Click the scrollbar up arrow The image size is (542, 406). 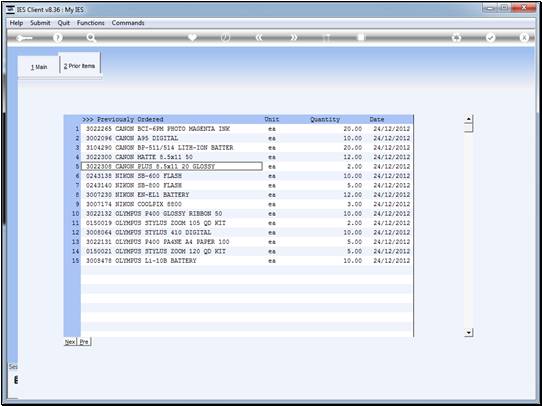coord(468,119)
